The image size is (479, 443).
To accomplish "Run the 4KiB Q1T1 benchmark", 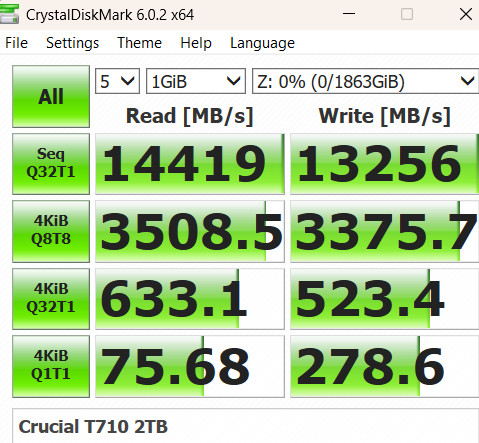I will pos(51,366).
